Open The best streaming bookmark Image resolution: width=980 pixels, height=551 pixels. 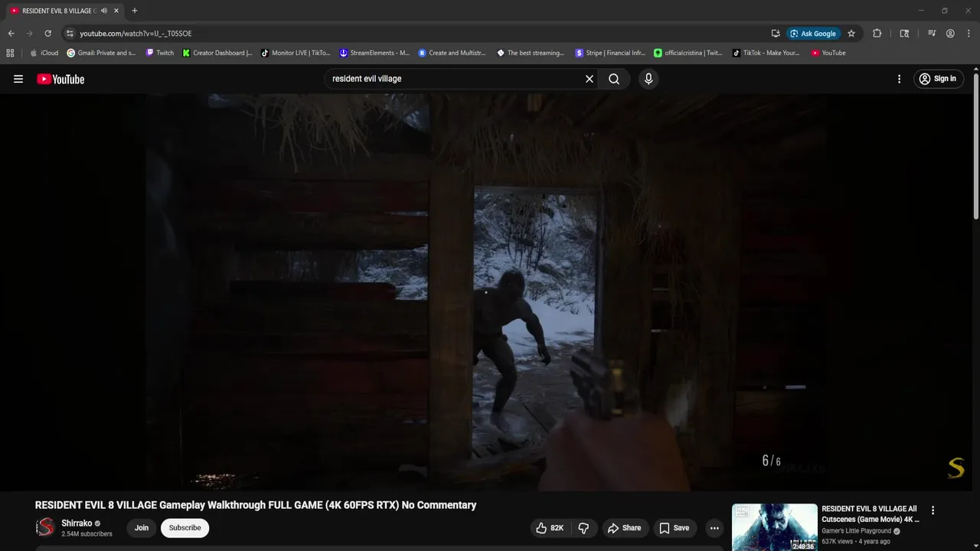point(531,53)
